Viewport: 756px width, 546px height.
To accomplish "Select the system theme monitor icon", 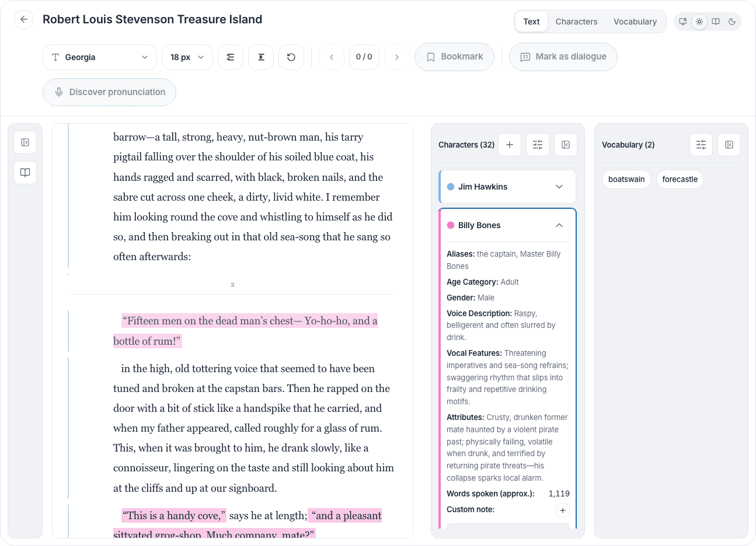I will coord(683,22).
